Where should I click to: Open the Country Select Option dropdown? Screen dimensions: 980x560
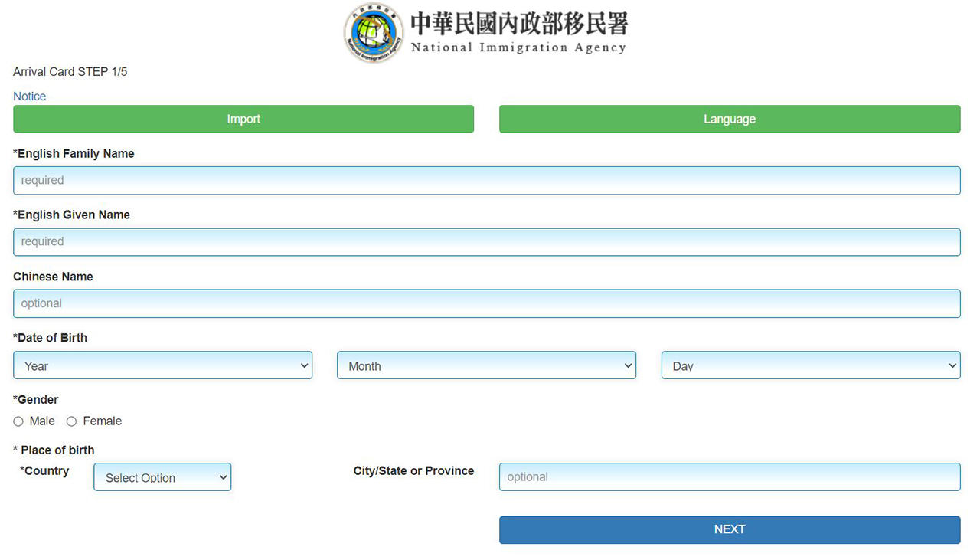coord(162,476)
